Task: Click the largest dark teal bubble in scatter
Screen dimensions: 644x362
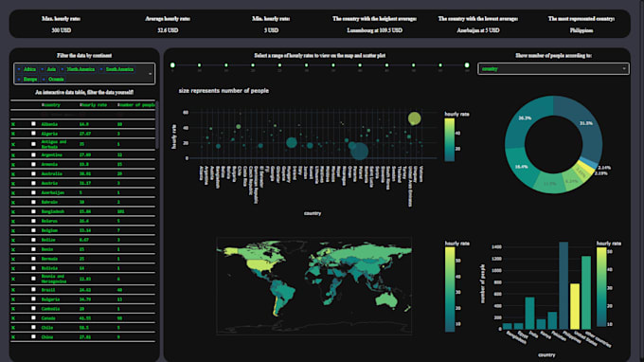Action: [x=359, y=152]
